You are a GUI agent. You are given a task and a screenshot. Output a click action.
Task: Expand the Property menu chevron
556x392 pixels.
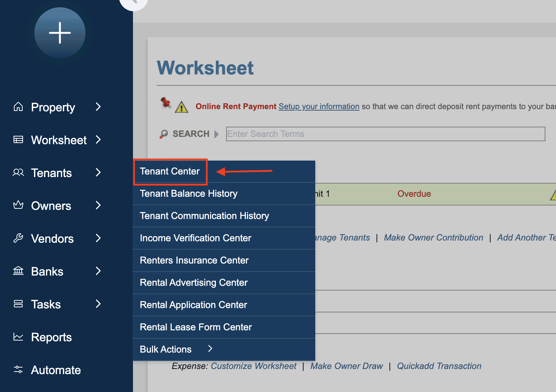coord(98,107)
